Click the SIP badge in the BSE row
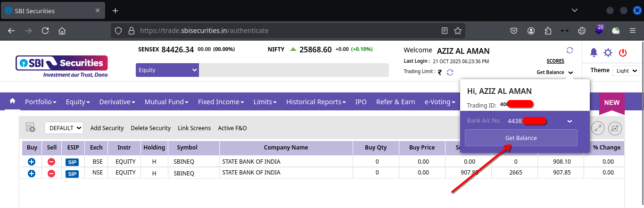The height and width of the screenshot is (208, 644). pyautogui.click(x=72, y=162)
